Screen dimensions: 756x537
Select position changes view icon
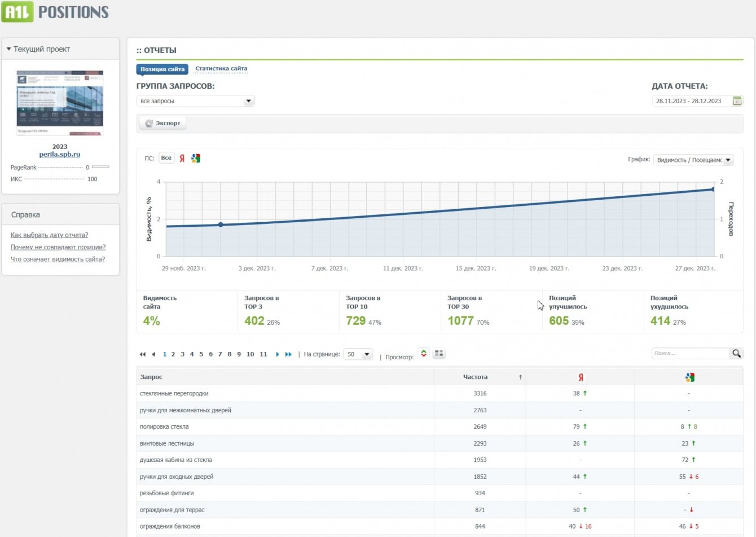[424, 354]
